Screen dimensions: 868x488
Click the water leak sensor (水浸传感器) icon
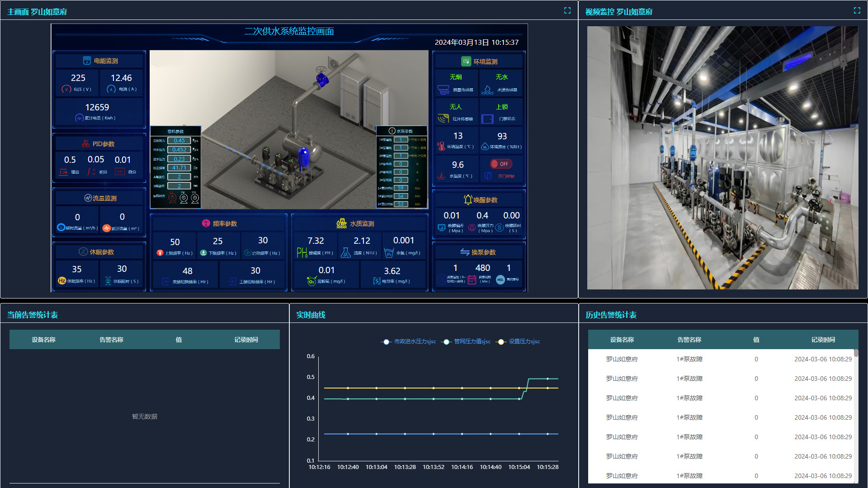click(x=487, y=90)
